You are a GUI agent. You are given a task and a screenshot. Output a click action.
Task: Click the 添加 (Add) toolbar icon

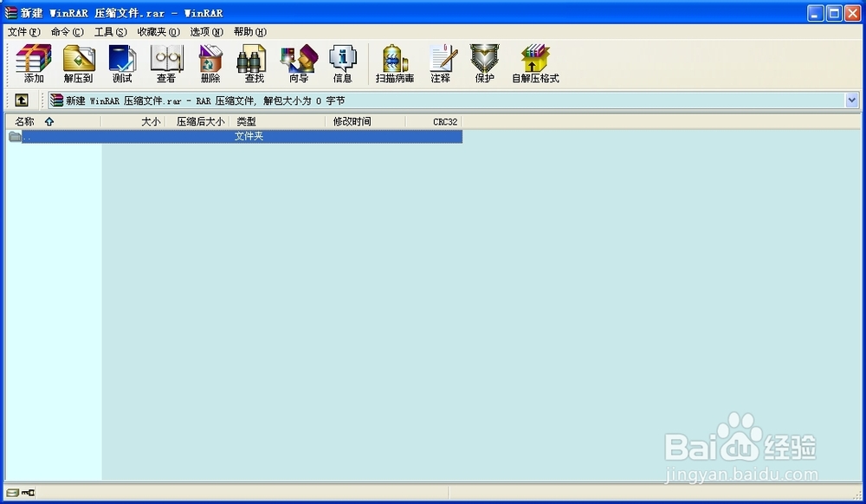pos(34,63)
